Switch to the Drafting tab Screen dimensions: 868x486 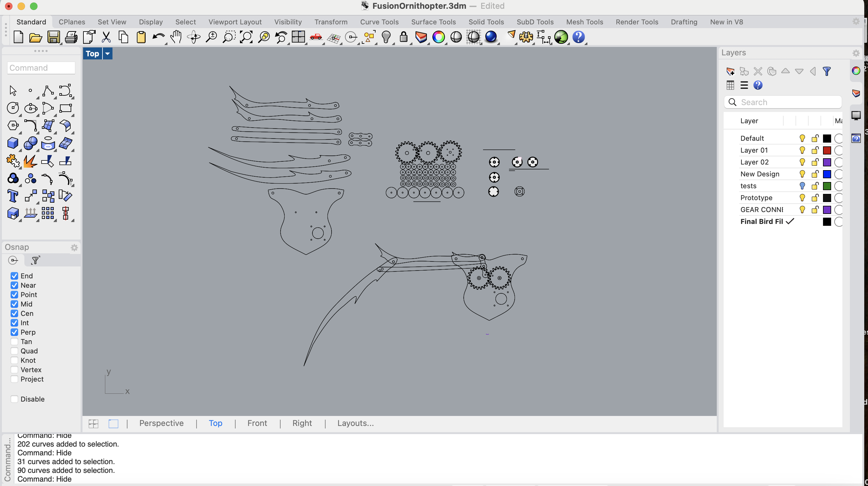[684, 22]
